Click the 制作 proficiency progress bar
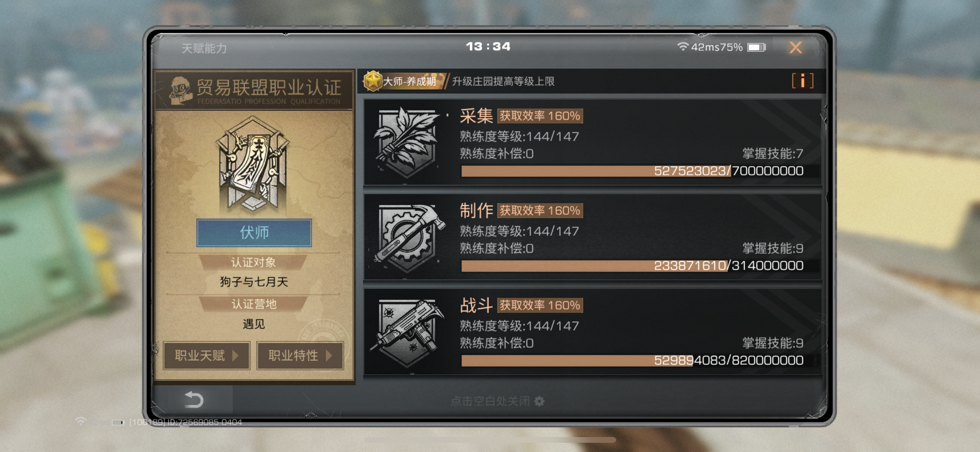This screenshot has width=980, height=452. coord(640,266)
